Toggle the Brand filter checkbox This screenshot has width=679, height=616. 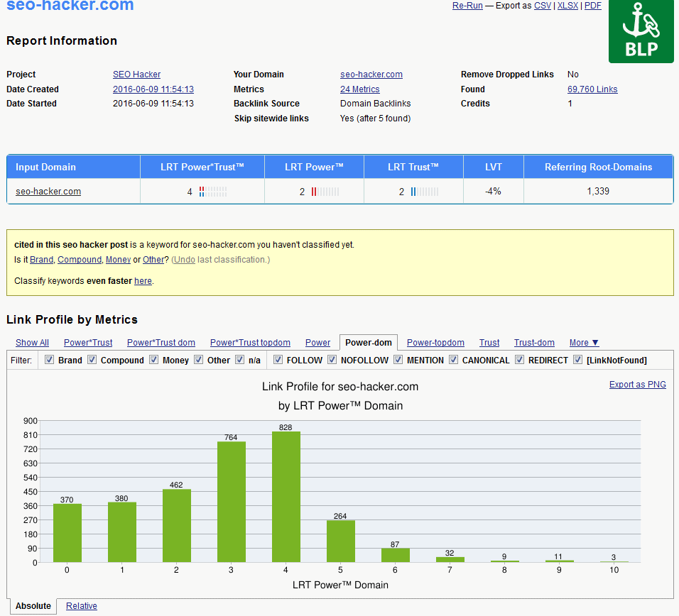tap(49, 360)
